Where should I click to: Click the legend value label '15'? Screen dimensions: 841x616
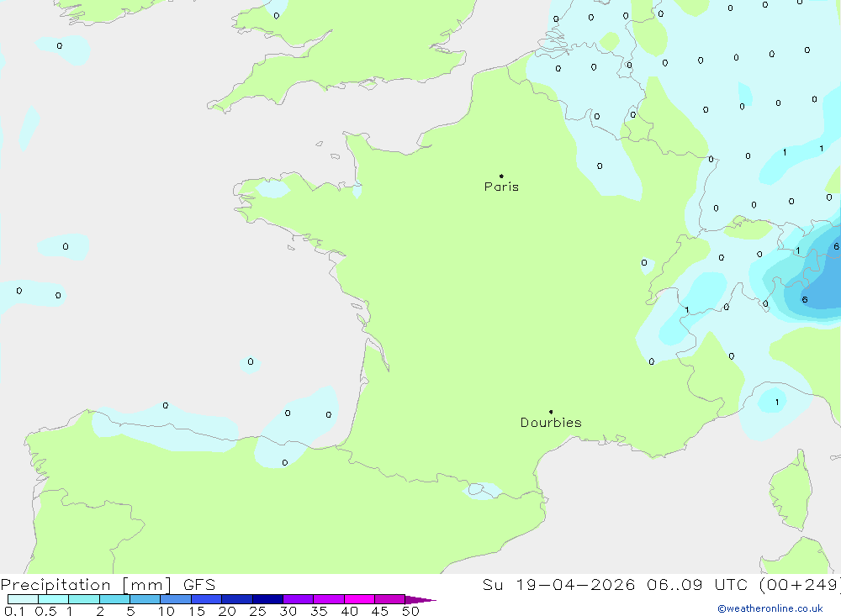pos(197,611)
